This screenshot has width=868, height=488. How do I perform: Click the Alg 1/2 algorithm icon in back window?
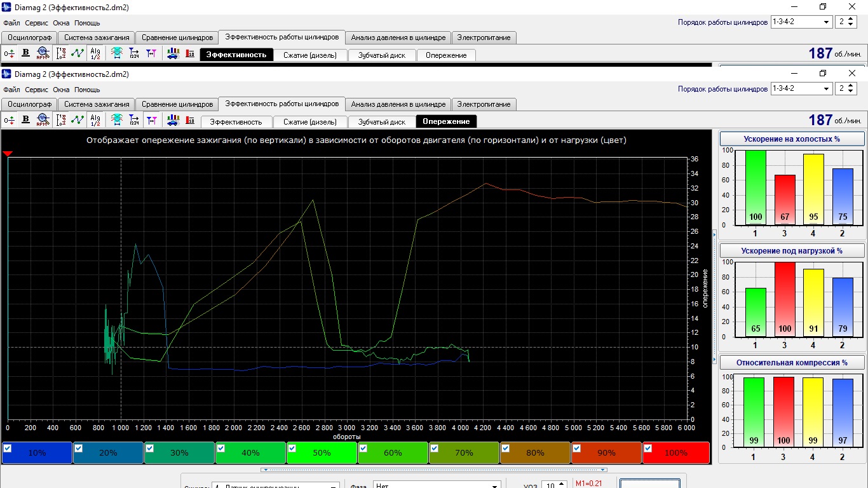pos(95,54)
